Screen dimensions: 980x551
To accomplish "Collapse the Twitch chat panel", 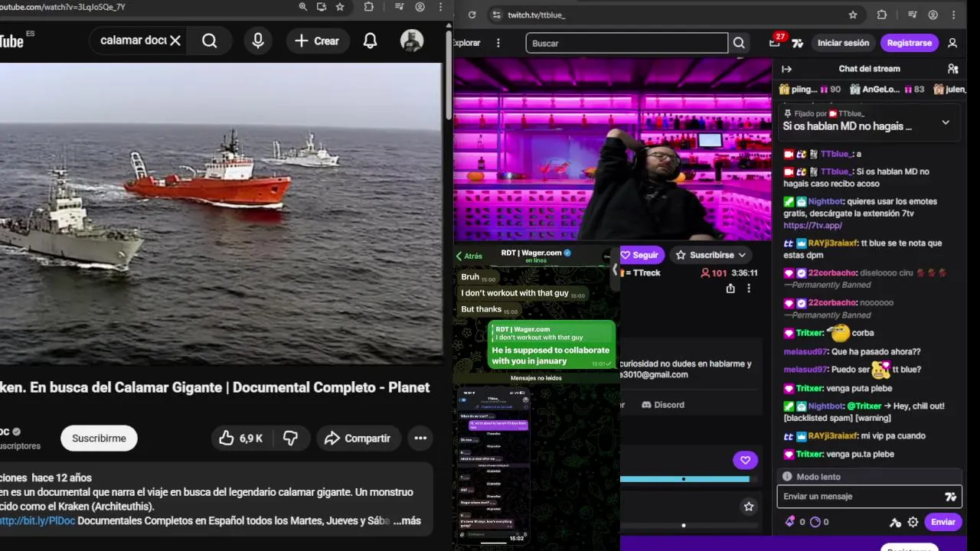I will (x=786, y=69).
